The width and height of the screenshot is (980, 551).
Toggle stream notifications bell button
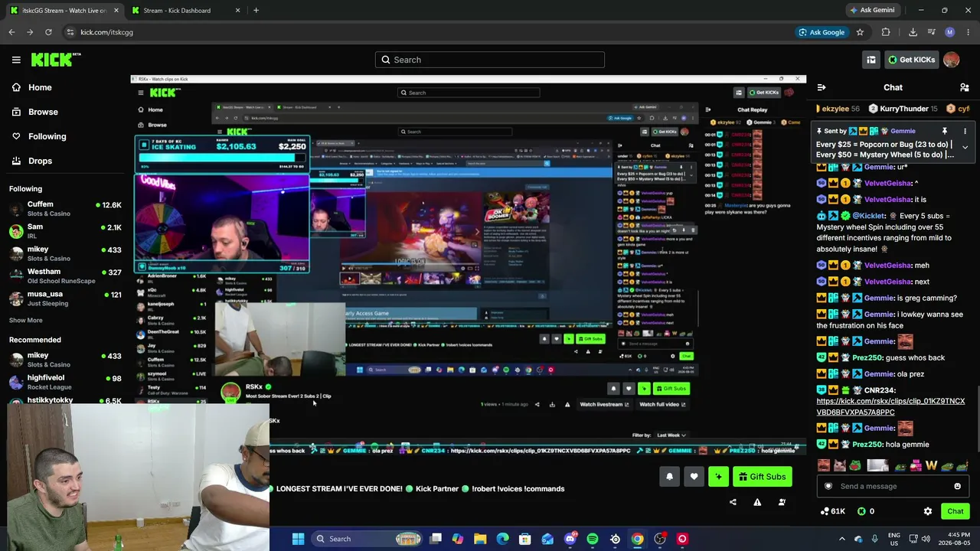[669, 477]
